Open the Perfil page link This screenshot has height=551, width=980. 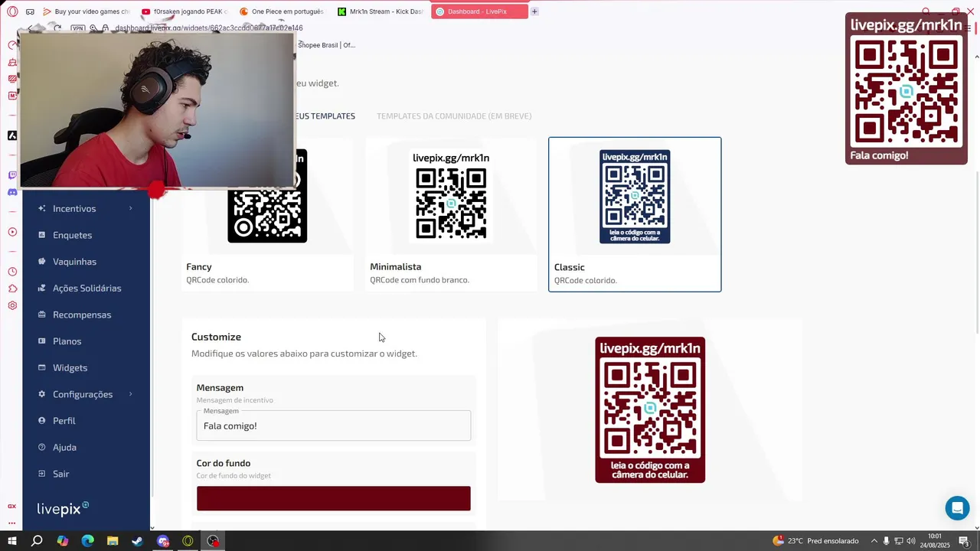point(64,421)
